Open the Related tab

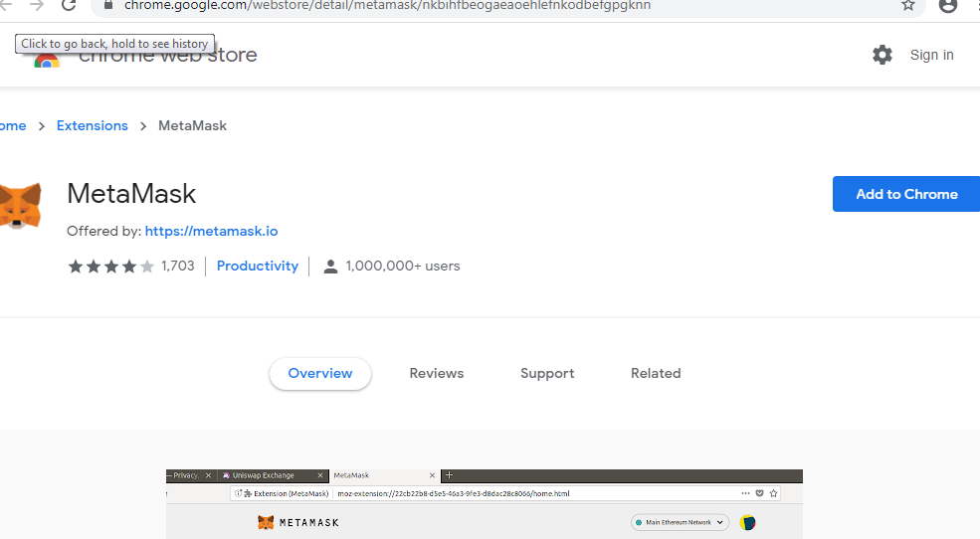point(656,374)
